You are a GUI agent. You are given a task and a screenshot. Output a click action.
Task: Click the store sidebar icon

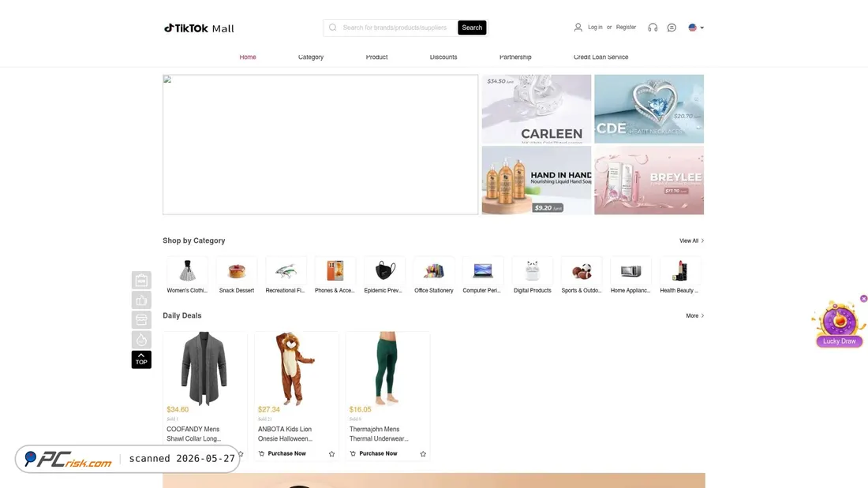pyautogui.click(x=141, y=320)
